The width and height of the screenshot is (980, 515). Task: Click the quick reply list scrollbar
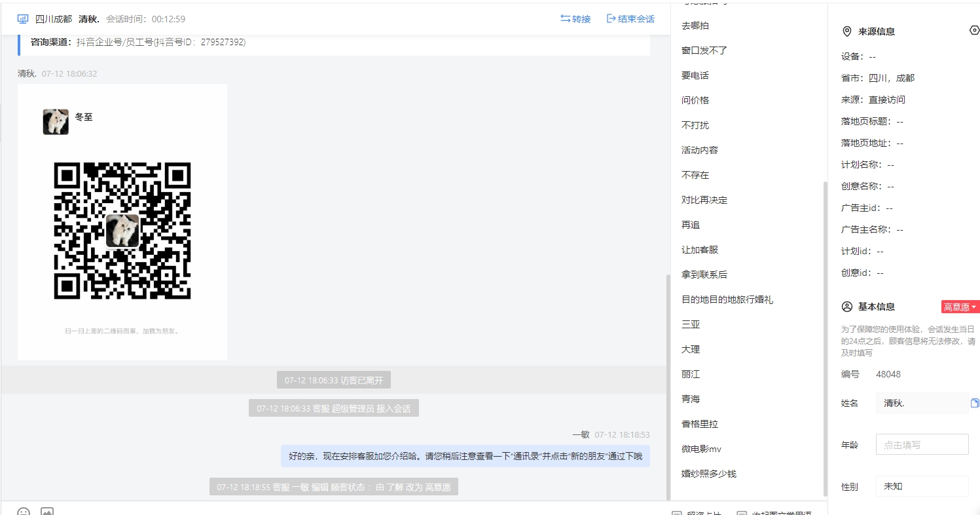[826, 337]
